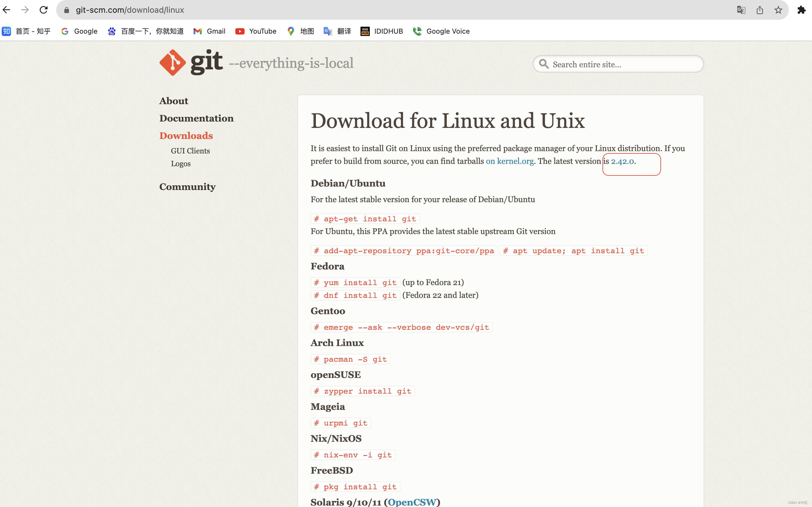Open the Community section
The height and width of the screenshot is (507, 812).
tap(187, 187)
